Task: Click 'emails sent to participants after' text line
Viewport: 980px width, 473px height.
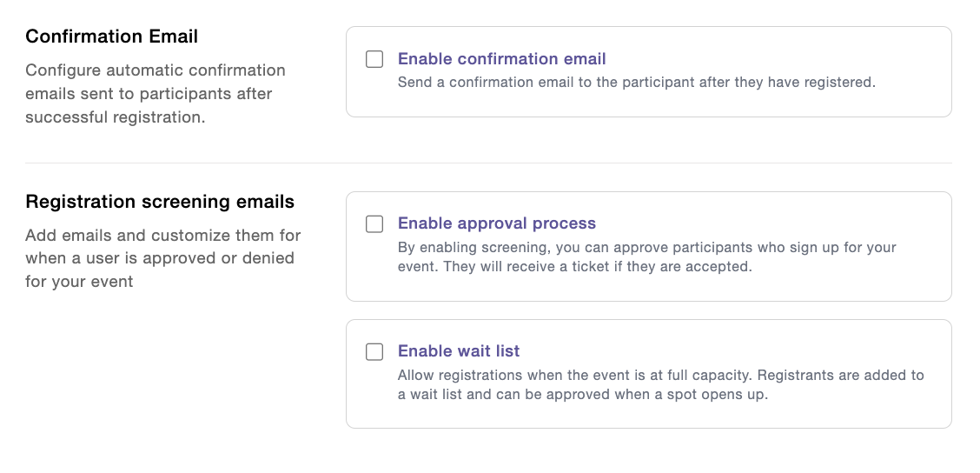Action: 149,94
